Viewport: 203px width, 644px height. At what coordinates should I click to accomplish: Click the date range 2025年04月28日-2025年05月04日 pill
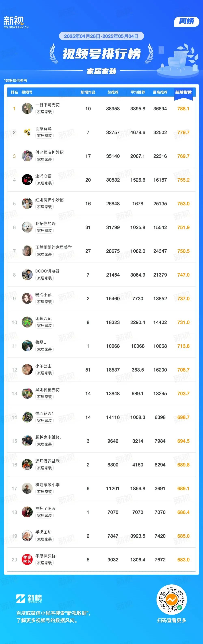coord(101,36)
